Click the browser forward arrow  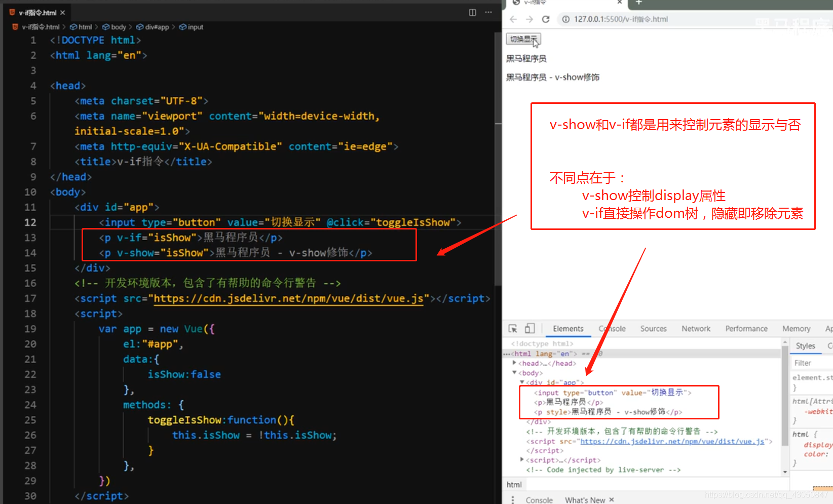click(x=529, y=19)
